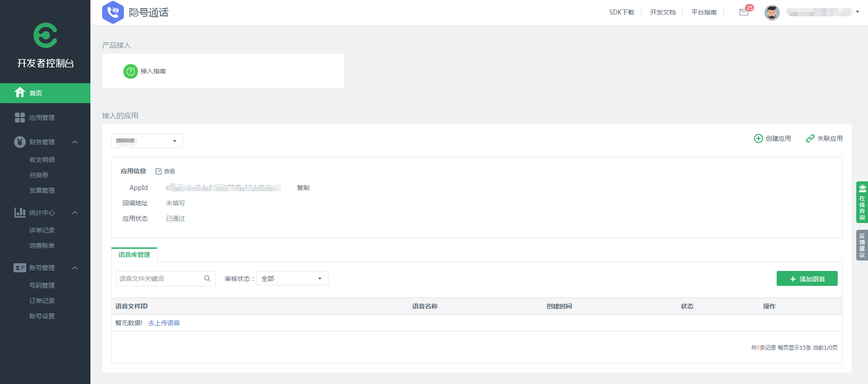The image size is (868, 384).
Task: Collapse the 账号管理 sidebar section
Action: point(75,268)
